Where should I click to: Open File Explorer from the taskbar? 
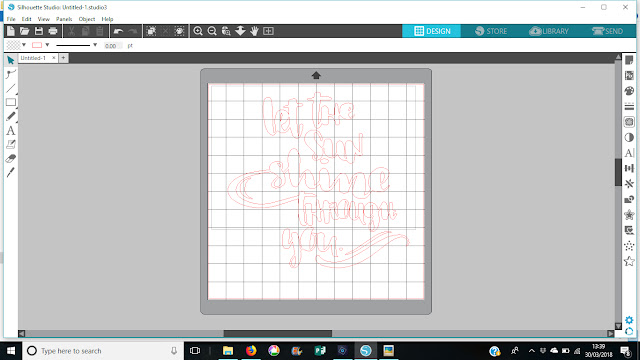point(228,351)
